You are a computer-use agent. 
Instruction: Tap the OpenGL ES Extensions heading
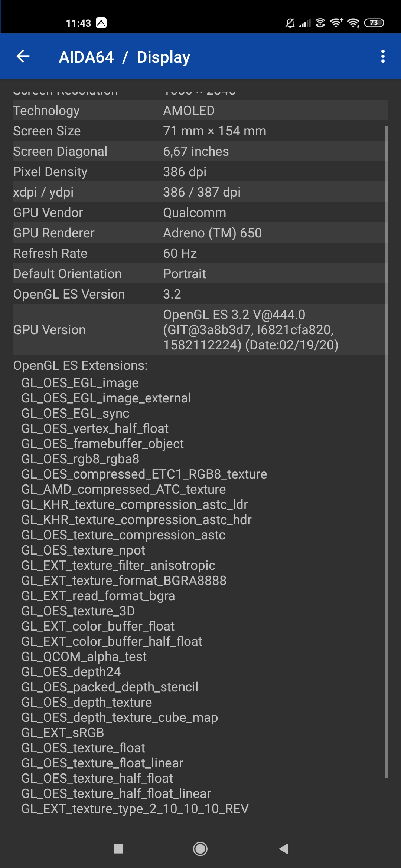click(x=80, y=365)
